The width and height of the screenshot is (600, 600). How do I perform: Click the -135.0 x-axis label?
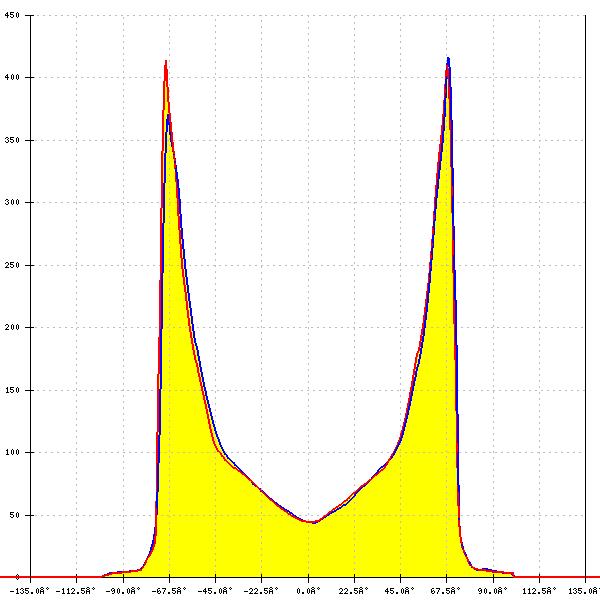coord(29,591)
